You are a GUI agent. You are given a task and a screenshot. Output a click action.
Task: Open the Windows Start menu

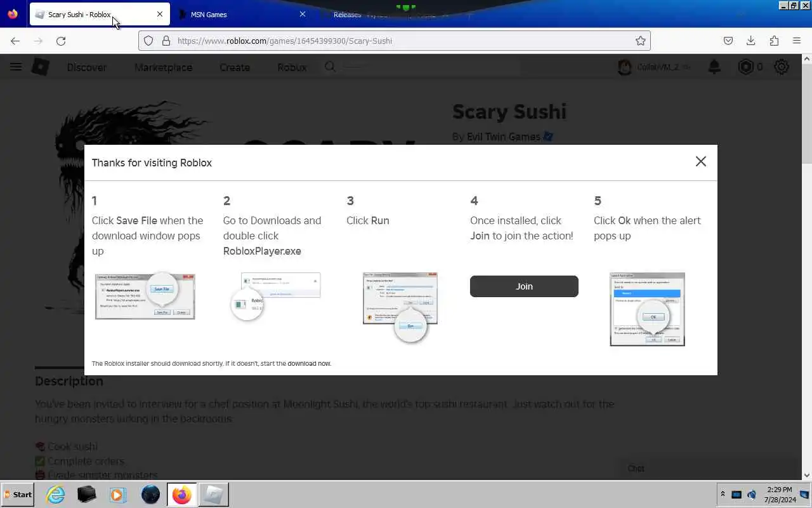pyautogui.click(x=18, y=495)
